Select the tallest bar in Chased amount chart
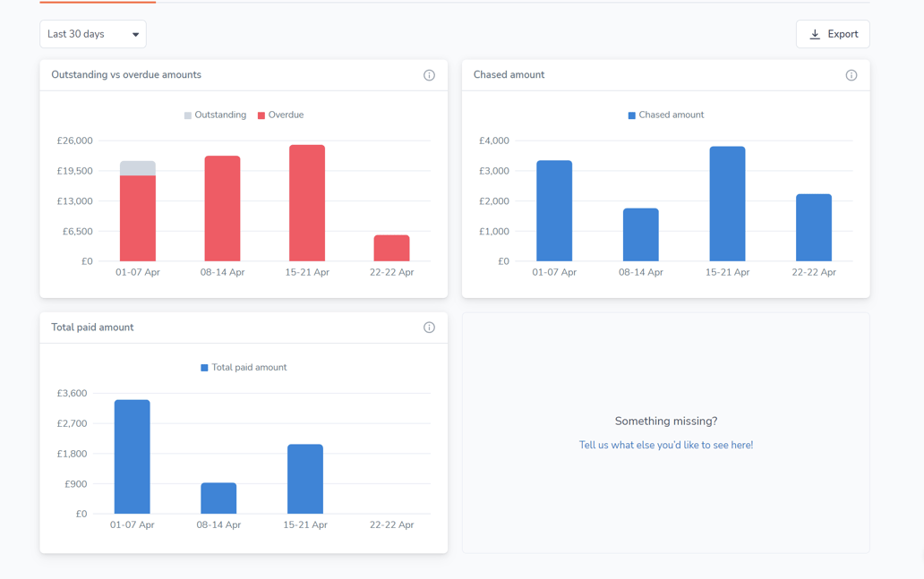The height and width of the screenshot is (579, 924). [725, 201]
